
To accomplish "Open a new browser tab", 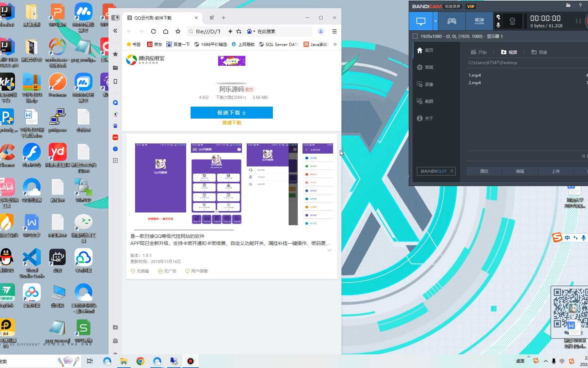I will pyautogui.click(x=224, y=18).
